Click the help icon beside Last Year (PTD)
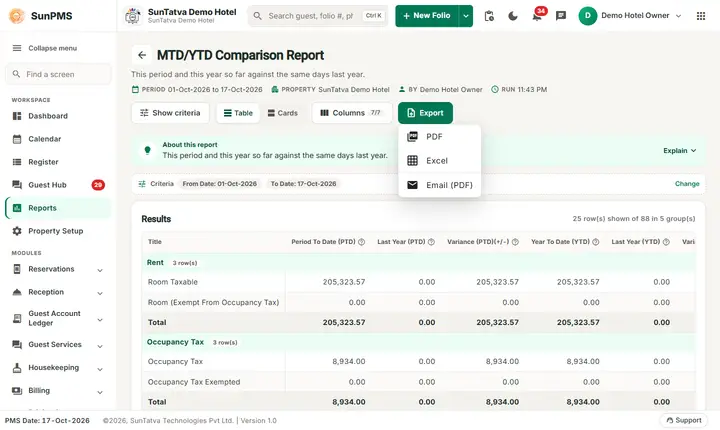 (x=431, y=242)
